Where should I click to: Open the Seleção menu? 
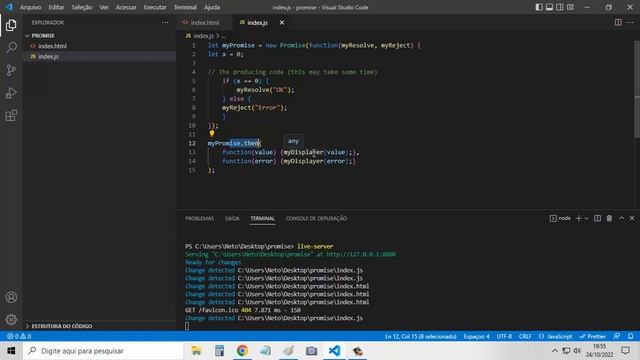(82, 7)
